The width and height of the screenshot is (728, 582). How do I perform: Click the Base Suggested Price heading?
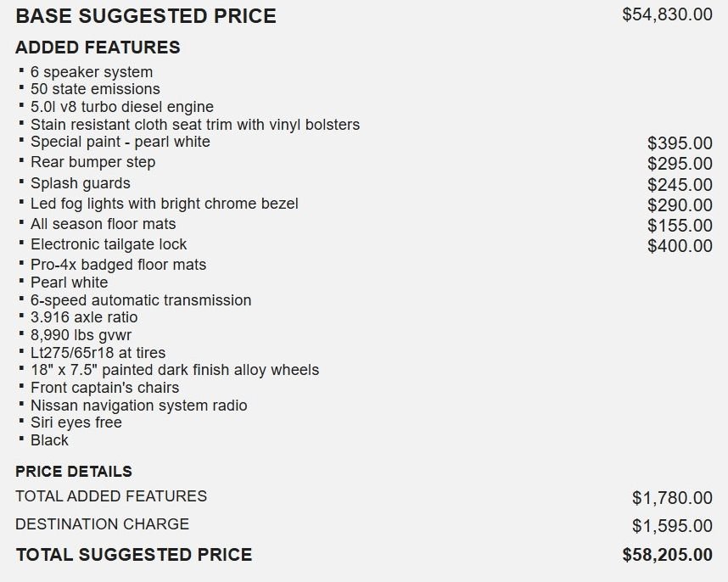[146, 16]
